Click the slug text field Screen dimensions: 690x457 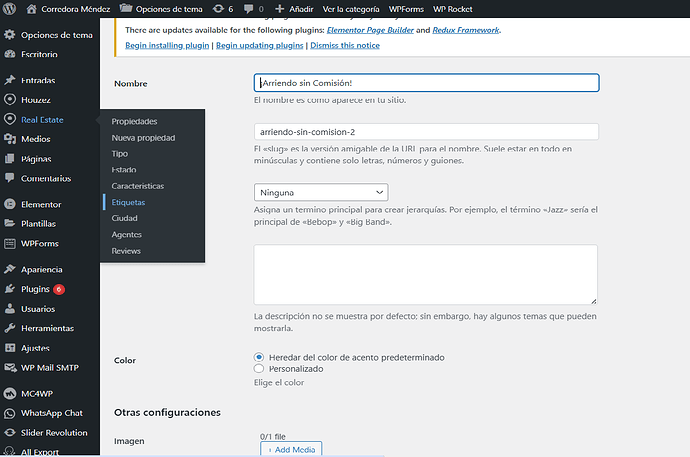click(x=426, y=132)
